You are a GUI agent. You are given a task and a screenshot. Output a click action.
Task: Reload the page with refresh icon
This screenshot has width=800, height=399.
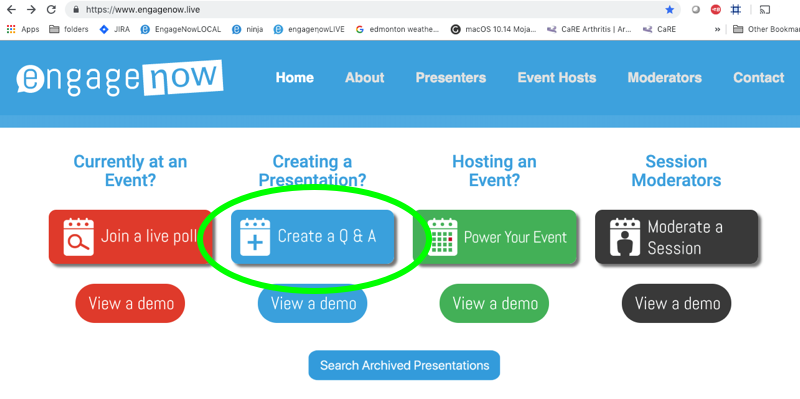coord(51,9)
